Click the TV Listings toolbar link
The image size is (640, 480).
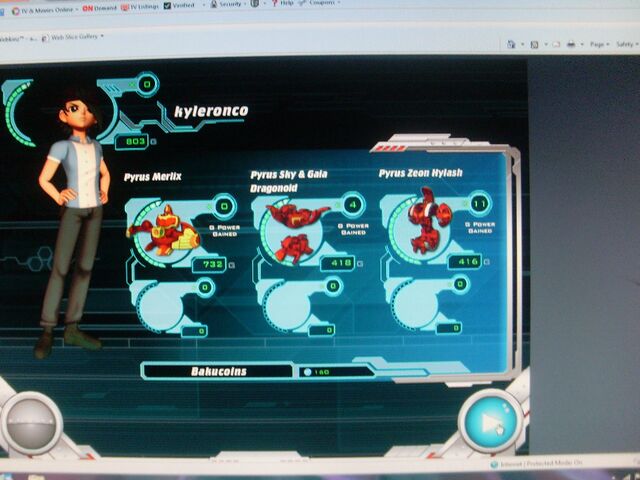tap(143, 6)
